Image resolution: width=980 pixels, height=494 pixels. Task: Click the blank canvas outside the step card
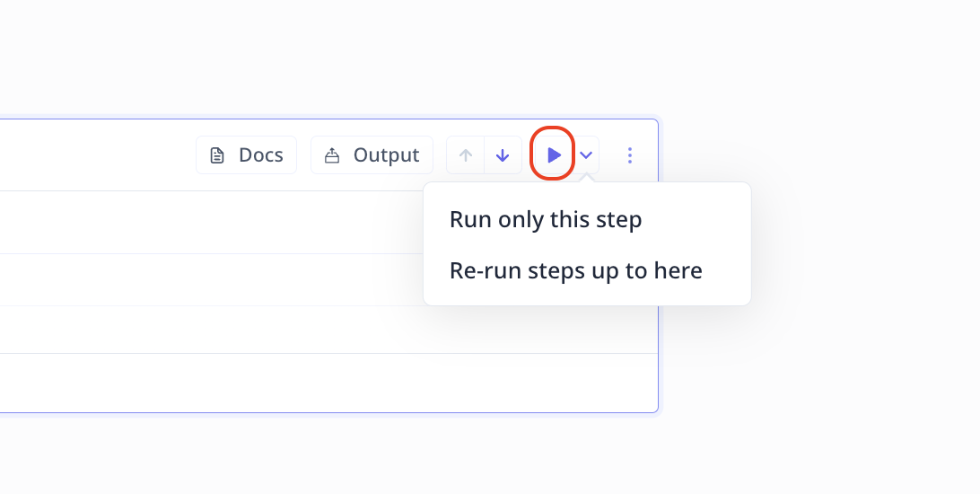812,63
